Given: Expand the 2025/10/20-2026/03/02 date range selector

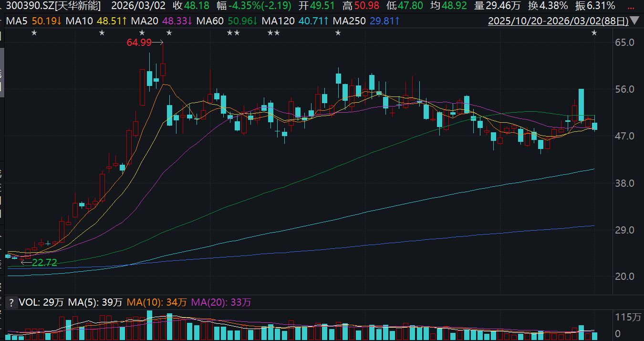Looking at the screenshot, I should pos(557,21).
